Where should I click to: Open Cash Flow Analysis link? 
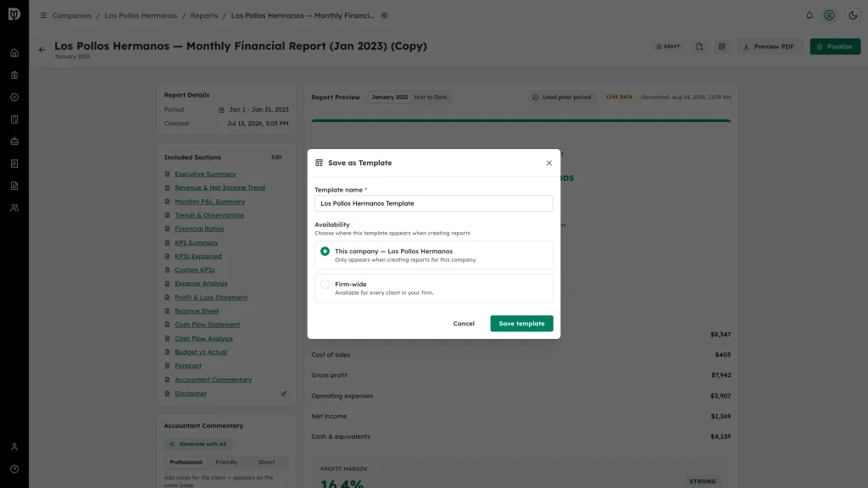click(203, 339)
